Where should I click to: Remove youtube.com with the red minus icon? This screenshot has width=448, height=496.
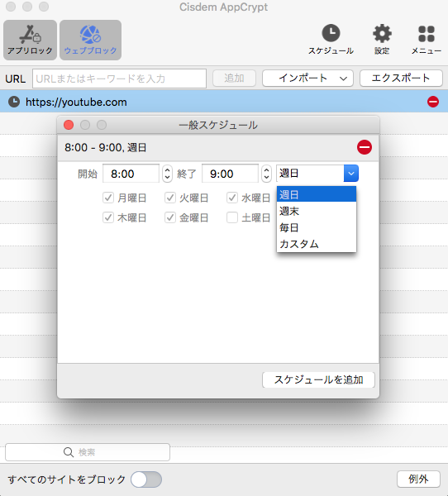coord(433,102)
